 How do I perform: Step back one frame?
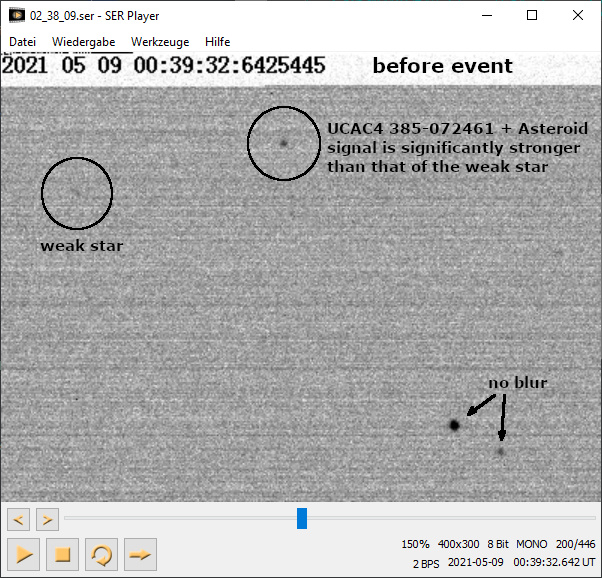(18, 519)
